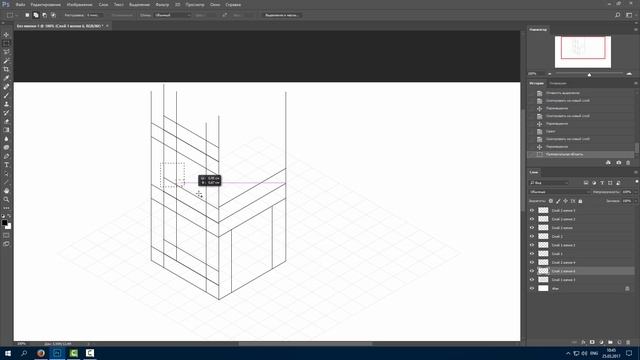Hide the top layer Слой 1 копия 3

coord(532,210)
